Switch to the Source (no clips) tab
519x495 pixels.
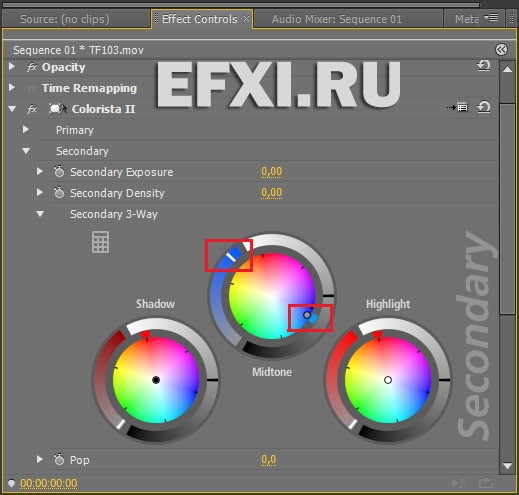coord(65,19)
